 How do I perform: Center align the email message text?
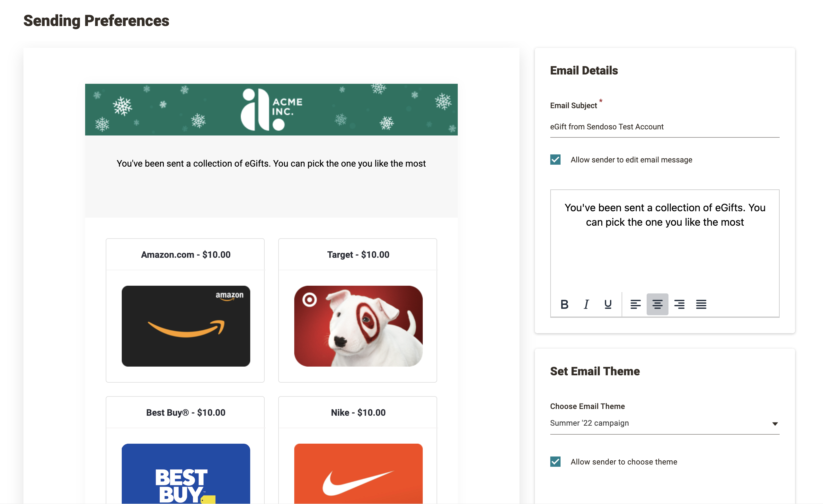pos(657,304)
